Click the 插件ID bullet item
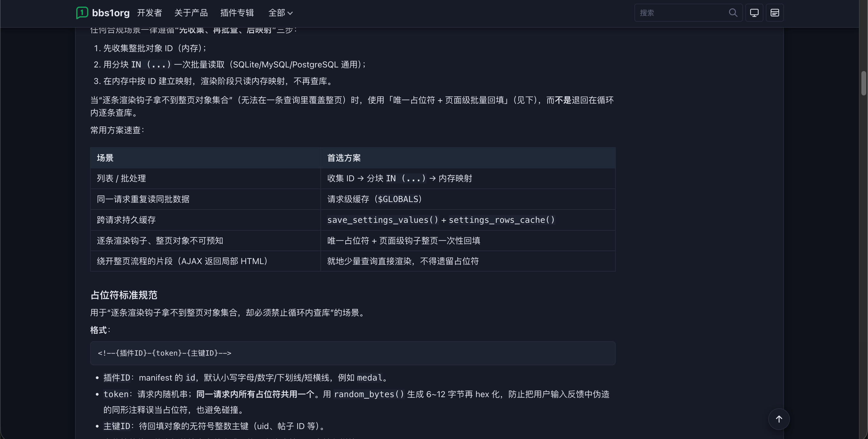The height and width of the screenshot is (439, 868). tap(246, 378)
